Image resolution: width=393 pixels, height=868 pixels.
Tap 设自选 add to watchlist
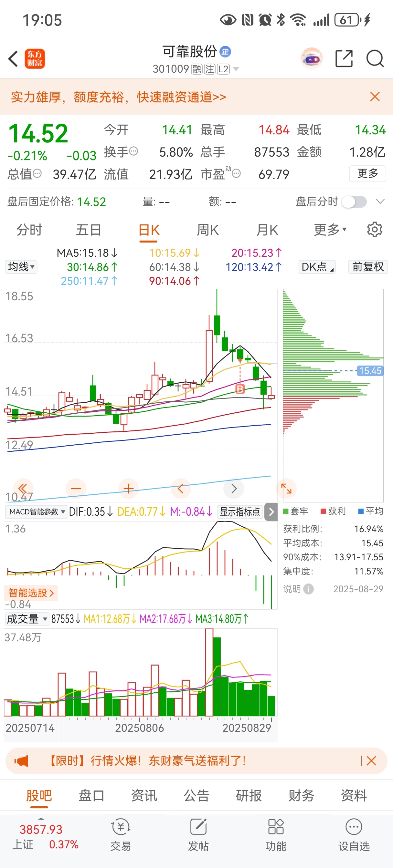[x=354, y=835]
